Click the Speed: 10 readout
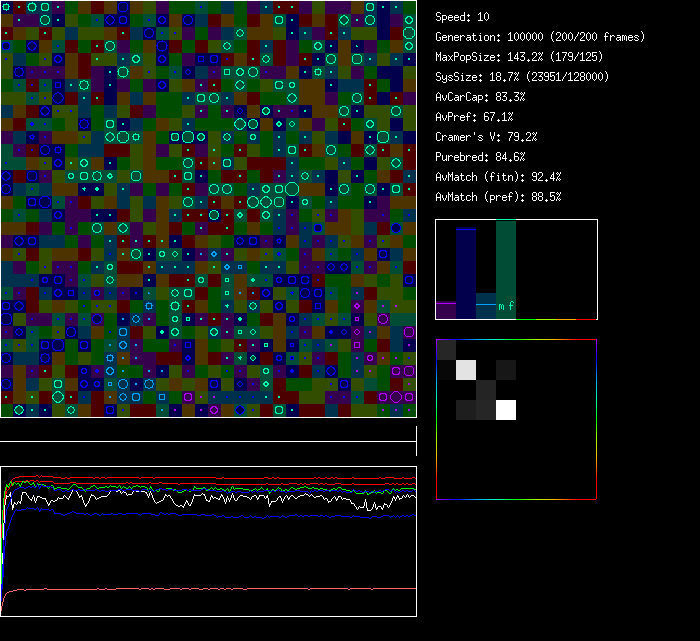Image resolution: width=700 pixels, height=641 pixels. click(x=462, y=17)
